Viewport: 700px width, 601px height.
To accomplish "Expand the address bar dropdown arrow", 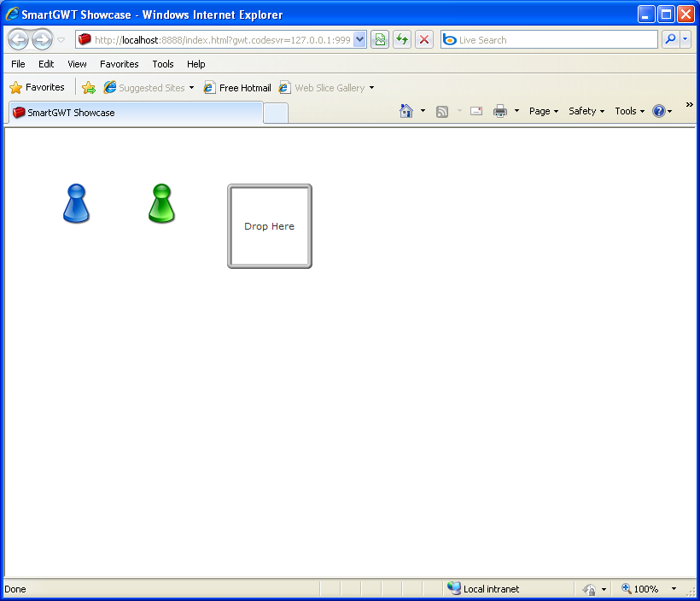I will (x=360, y=40).
